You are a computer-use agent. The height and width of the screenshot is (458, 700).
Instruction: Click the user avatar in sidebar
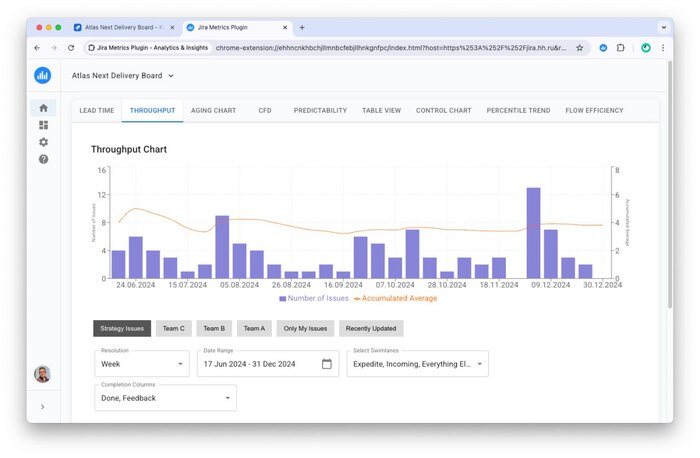[42, 374]
